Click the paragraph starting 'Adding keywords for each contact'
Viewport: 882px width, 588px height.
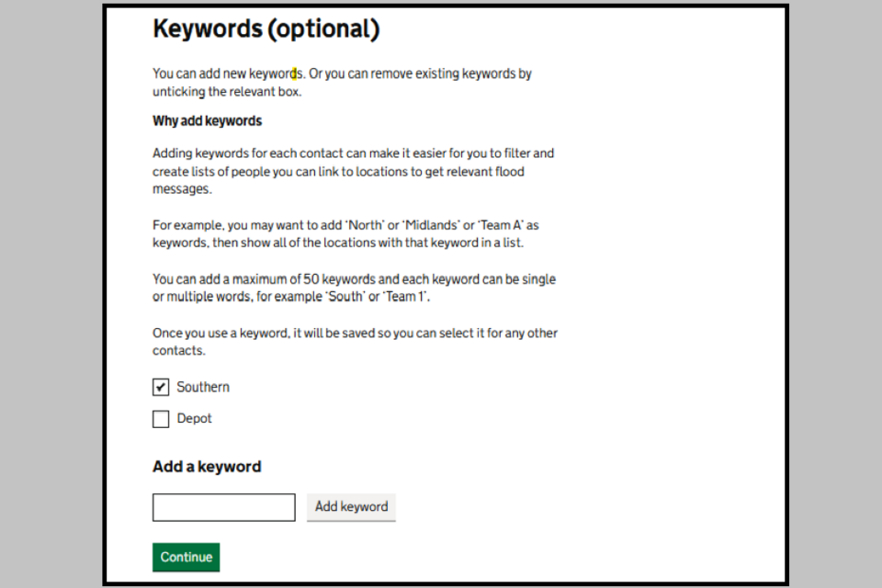click(x=353, y=171)
